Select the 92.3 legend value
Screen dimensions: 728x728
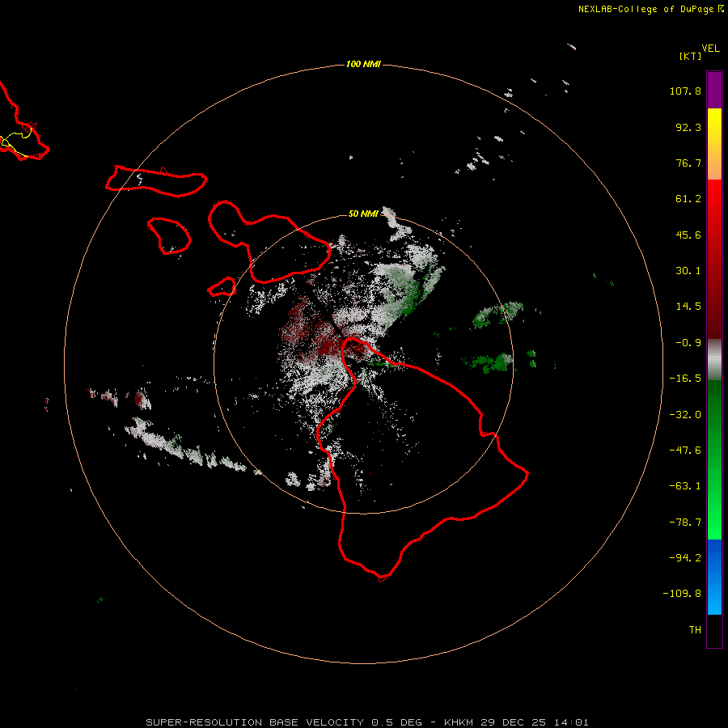(688, 127)
